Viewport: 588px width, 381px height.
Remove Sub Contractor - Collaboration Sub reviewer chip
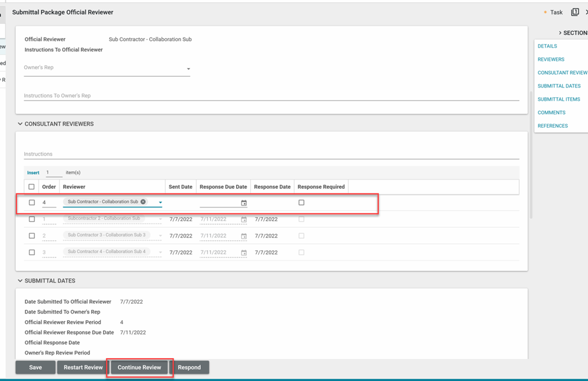144,202
